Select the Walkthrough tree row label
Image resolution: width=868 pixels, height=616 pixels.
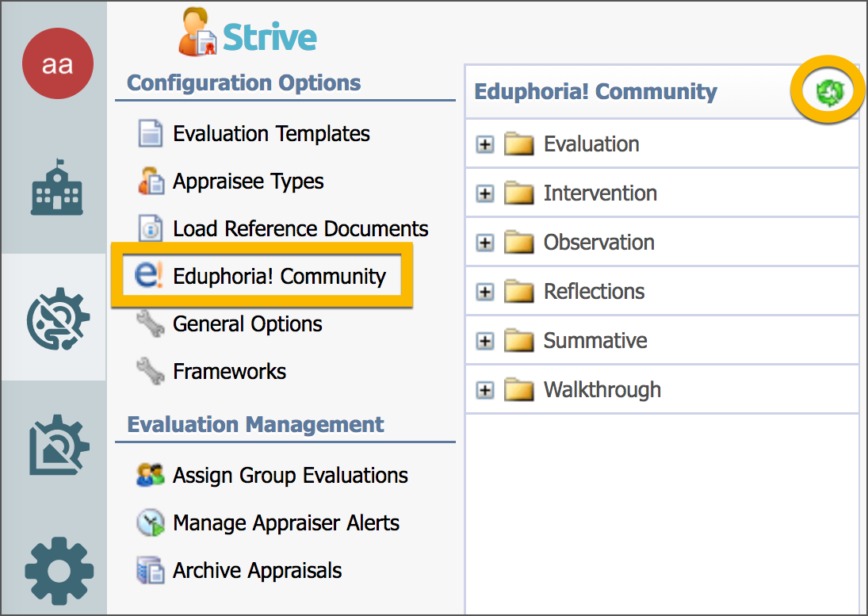pos(602,389)
